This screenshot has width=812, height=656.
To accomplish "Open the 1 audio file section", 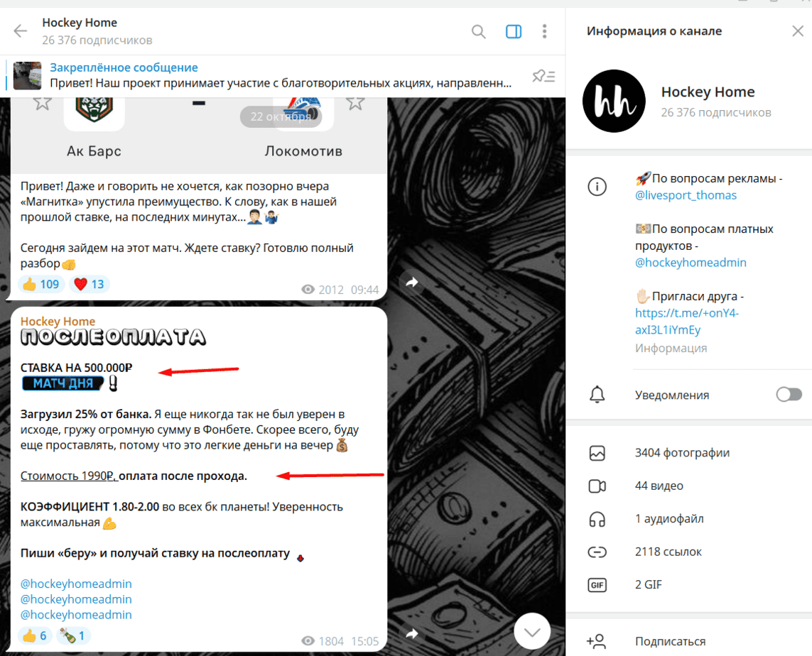I will [668, 519].
